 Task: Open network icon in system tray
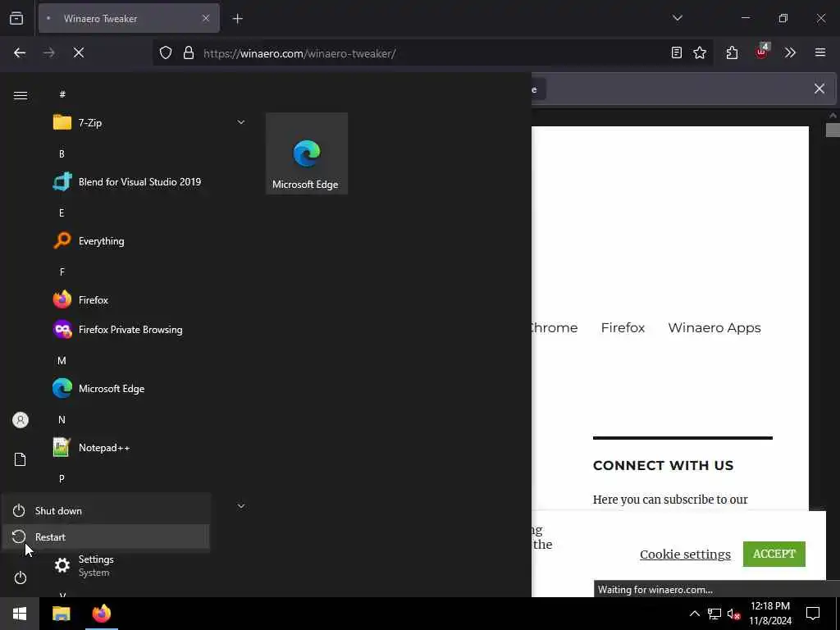point(714,614)
